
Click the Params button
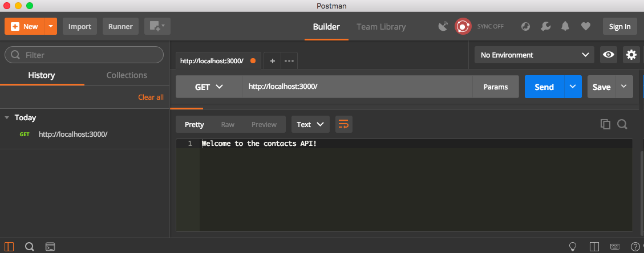coord(495,87)
